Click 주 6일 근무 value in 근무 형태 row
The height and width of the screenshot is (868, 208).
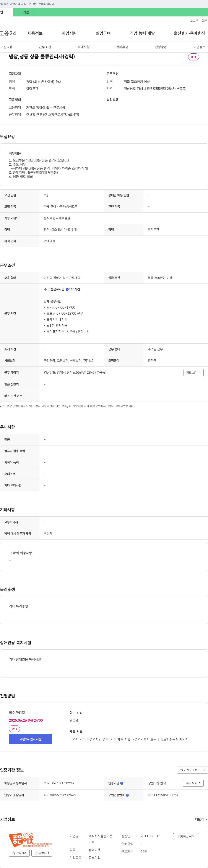155,349
